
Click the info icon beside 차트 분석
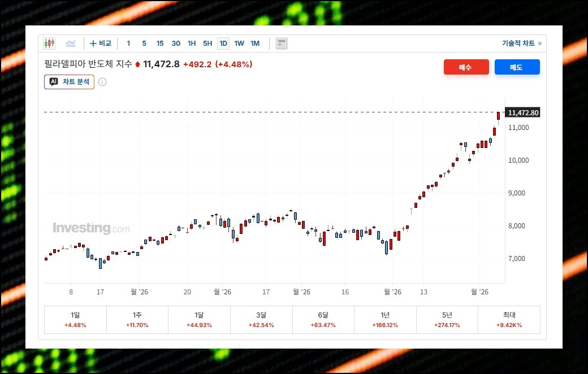(x=102, y=82)
